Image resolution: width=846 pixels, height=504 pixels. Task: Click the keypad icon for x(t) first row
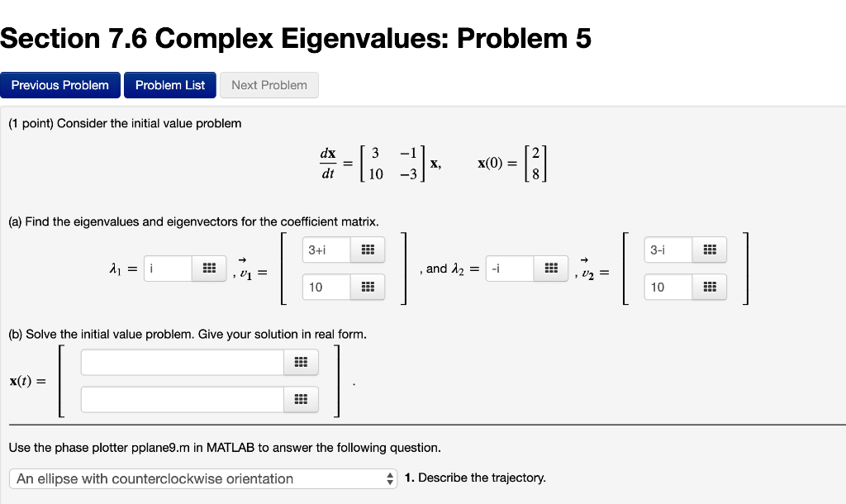(x=301, y=362)
